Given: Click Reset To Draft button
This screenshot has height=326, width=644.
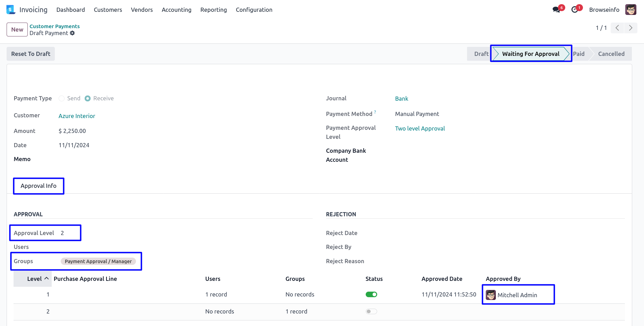Looking at the screenshot, I should (x=31, y=54).
